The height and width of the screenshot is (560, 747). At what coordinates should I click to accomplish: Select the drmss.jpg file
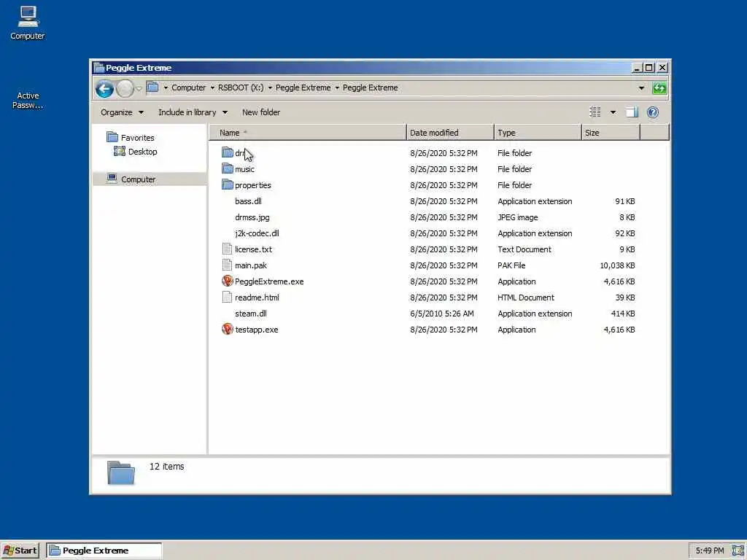click(252, 217)
